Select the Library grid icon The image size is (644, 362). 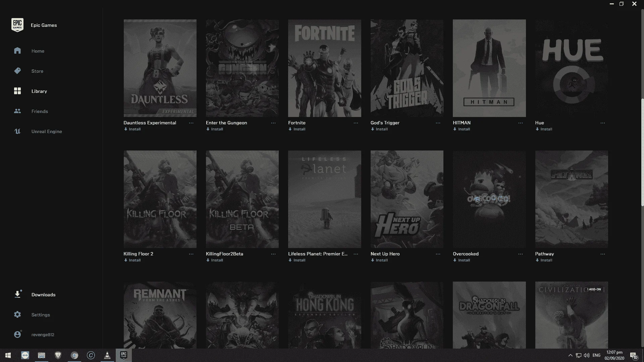pos(17,91)
